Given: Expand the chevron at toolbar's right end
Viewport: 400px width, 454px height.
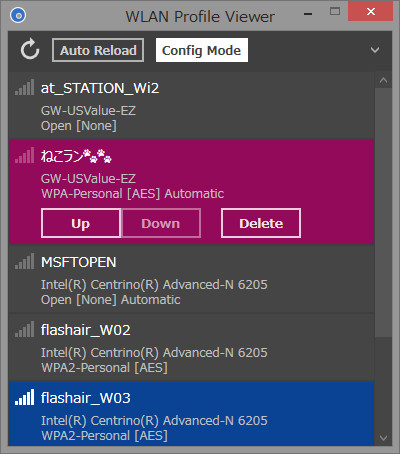Looking at the screenshot, I should [375, 50].
